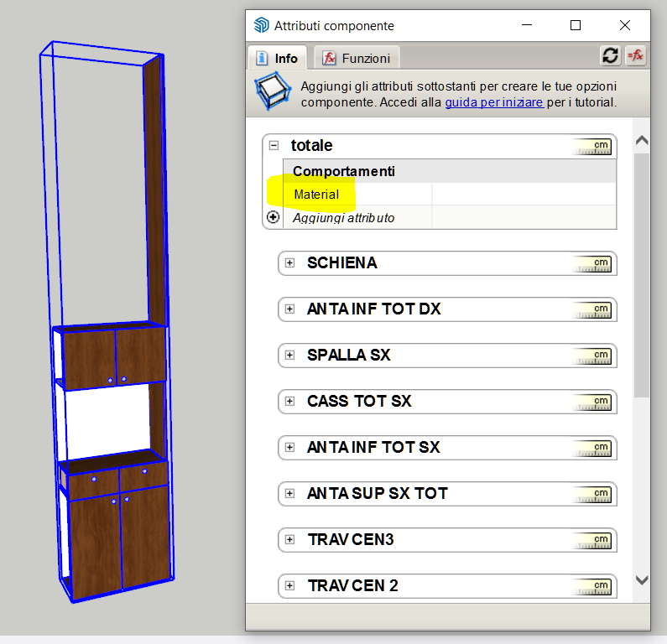Click the scroll down arrow
The image size is (667, 644).
[x=642, y=579]
